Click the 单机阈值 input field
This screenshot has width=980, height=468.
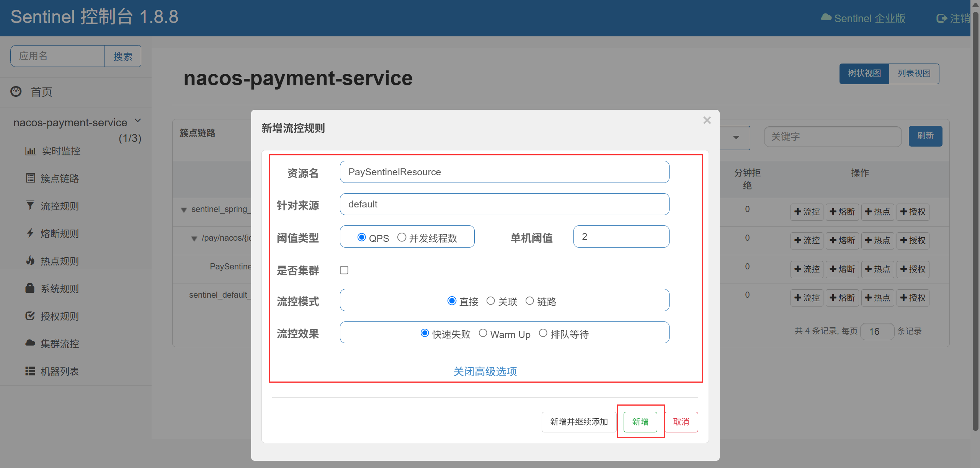click(x=621, y=236)
